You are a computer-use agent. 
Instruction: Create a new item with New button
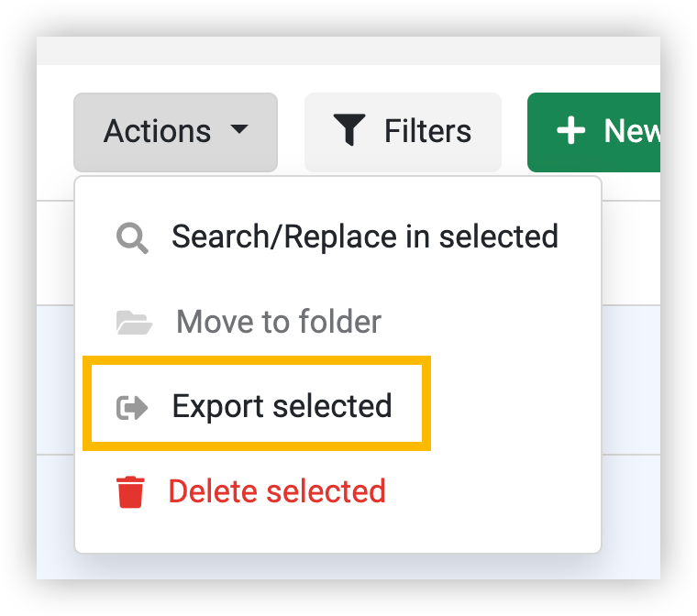593,132
